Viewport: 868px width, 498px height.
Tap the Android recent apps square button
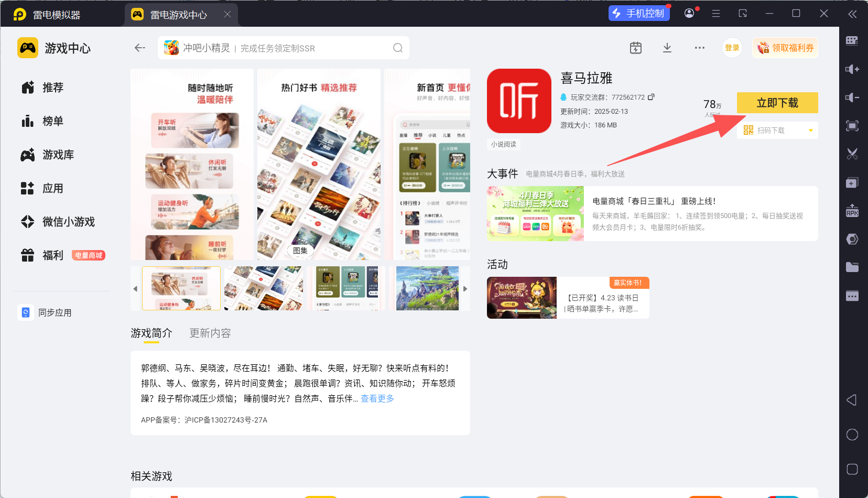coord(852,469)
